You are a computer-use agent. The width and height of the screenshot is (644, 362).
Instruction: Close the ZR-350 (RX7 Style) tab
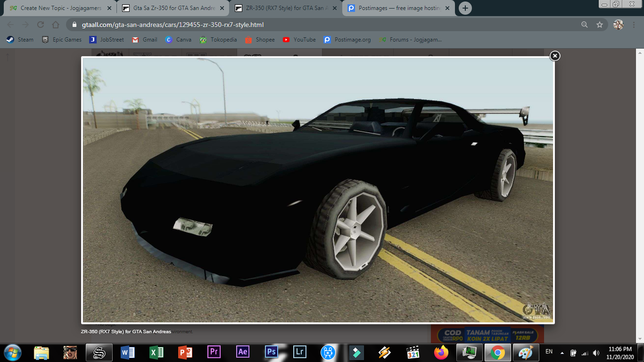click(x=335, y=8)
